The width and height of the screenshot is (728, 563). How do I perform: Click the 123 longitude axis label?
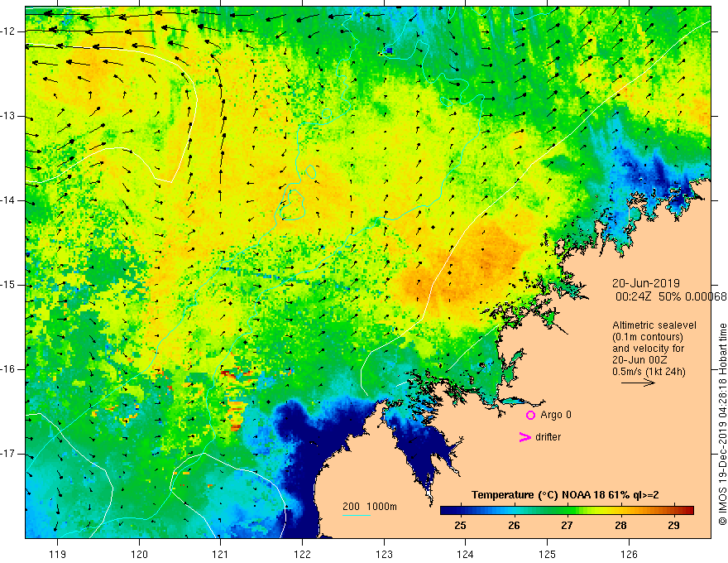click(x=384, y=554)
